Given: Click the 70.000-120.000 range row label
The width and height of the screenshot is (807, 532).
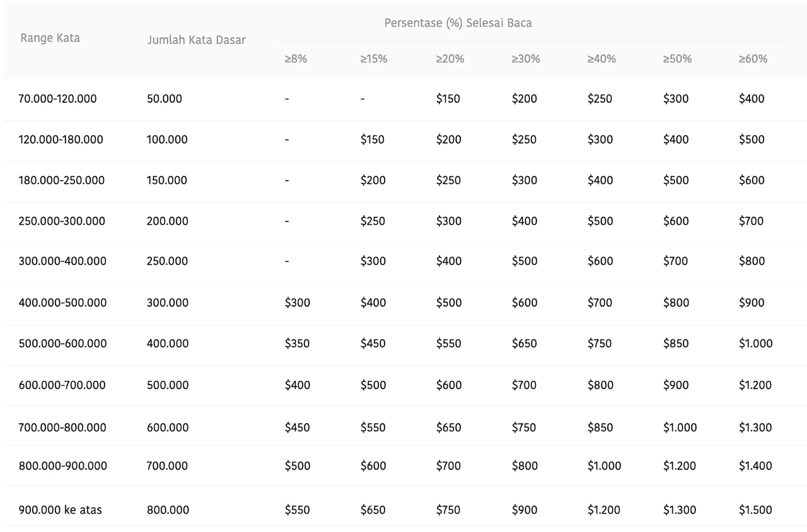Looking at the screenshot, I should (x=58, y=99).
